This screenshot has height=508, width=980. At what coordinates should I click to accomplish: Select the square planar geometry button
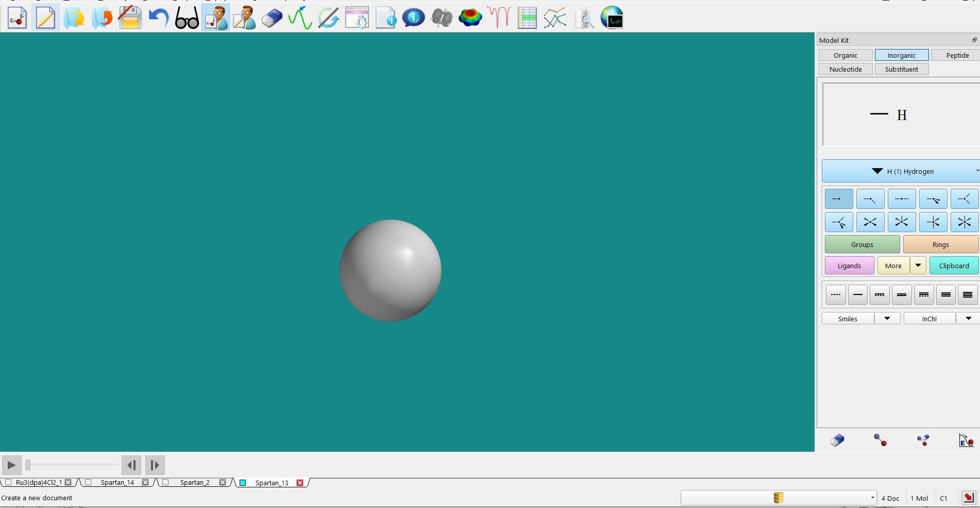(870, 222)
